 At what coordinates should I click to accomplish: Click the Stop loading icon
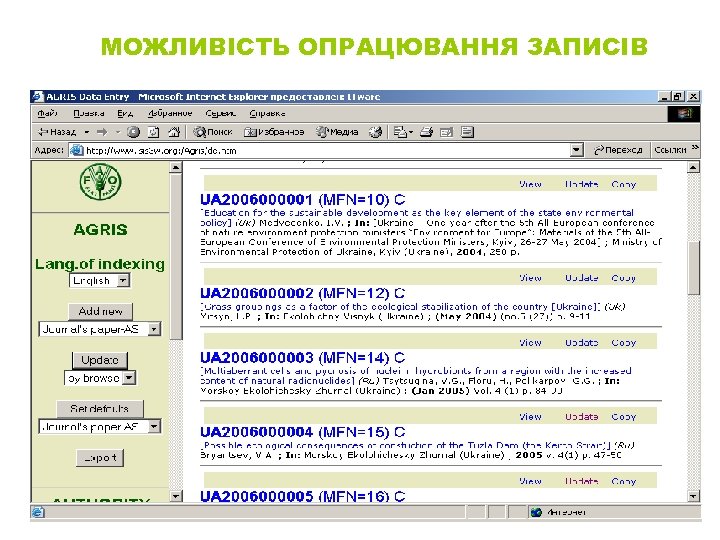point(133,132)
